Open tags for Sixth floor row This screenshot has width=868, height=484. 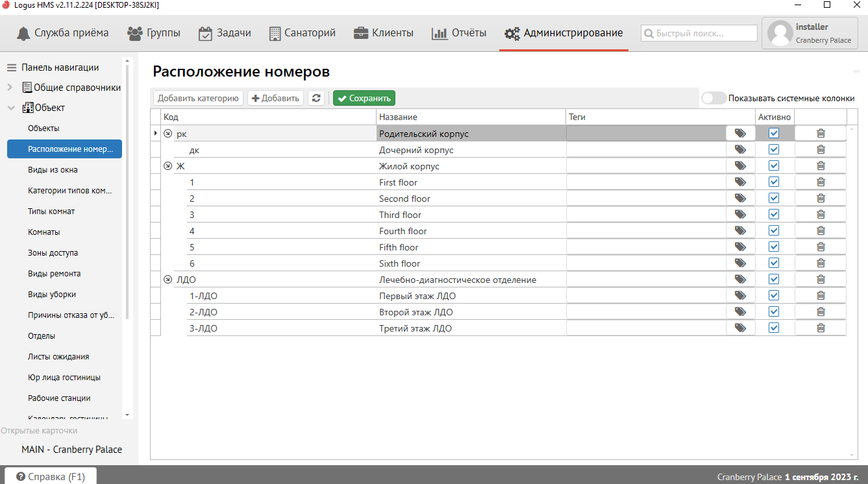740,263
